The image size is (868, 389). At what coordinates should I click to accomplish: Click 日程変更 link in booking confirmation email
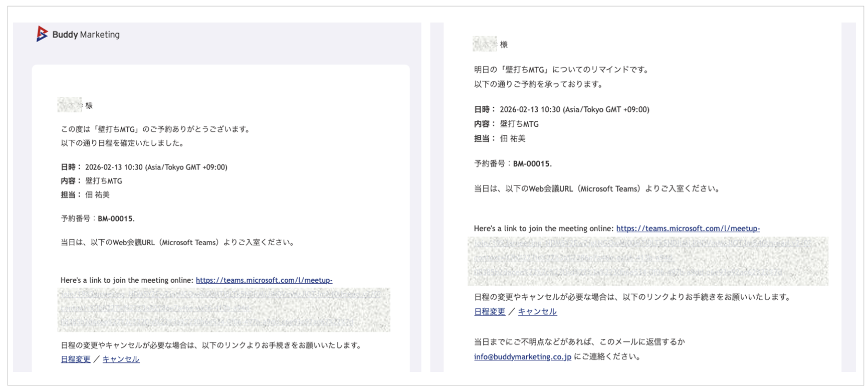[76, 359]
